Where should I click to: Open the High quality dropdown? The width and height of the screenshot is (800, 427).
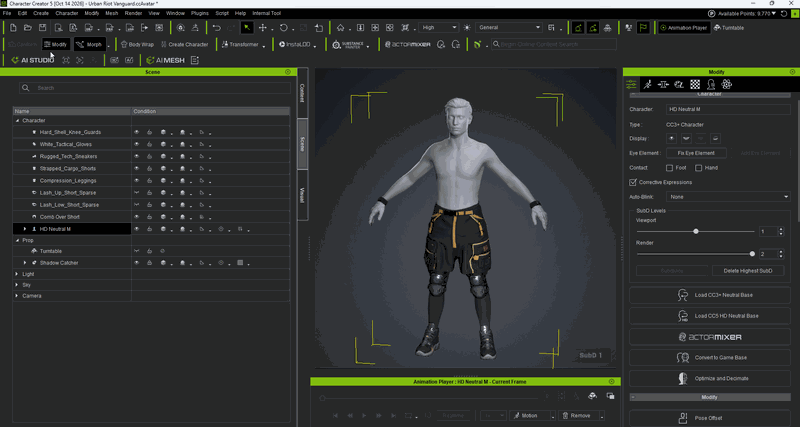pyautogui.click(x=438, y=28)
